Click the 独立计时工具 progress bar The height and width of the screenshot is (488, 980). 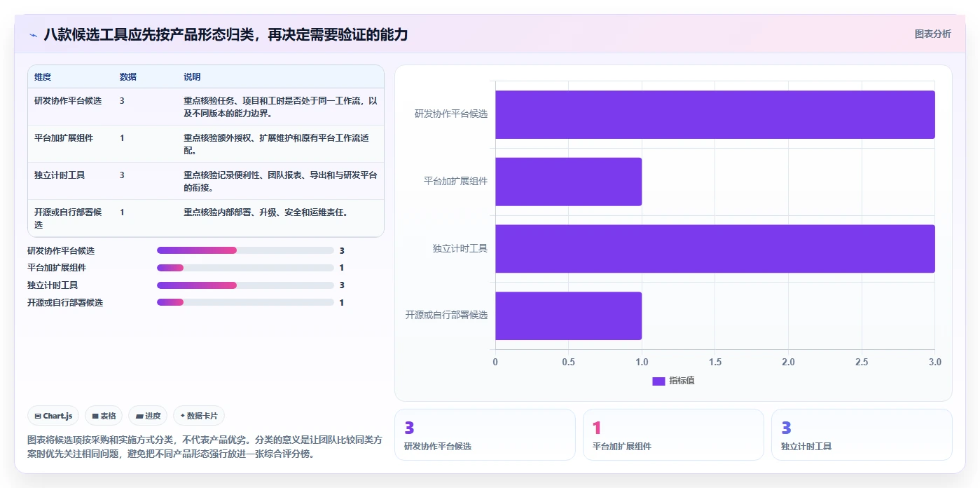(x=245, y=285)
